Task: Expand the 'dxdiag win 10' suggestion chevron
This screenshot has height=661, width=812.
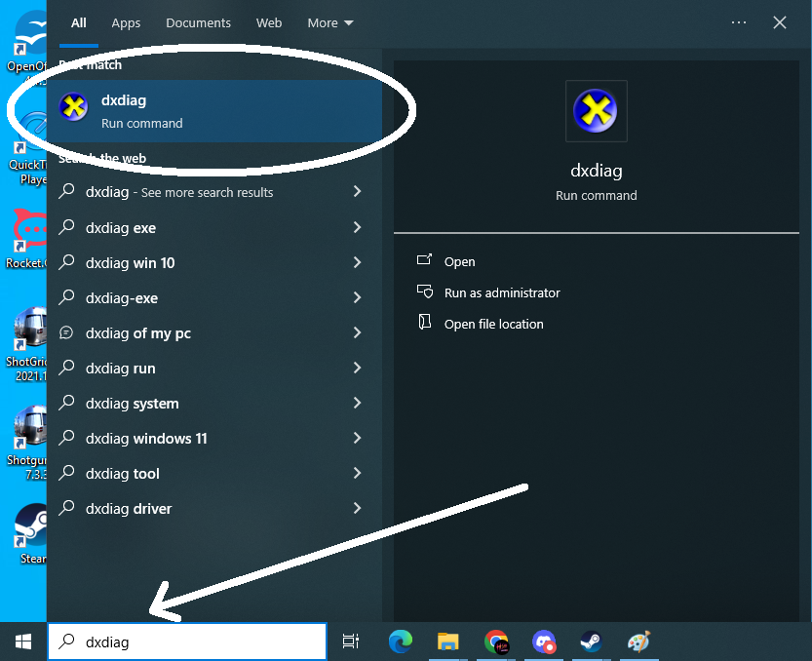Action: click(357, 263)
